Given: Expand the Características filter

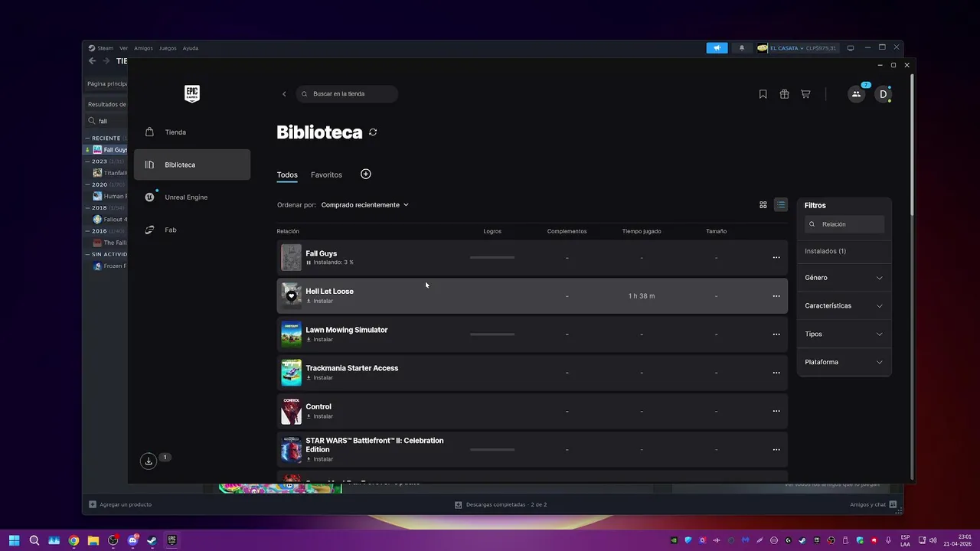Looking at the screenshot, I should [x=844, y=305].
